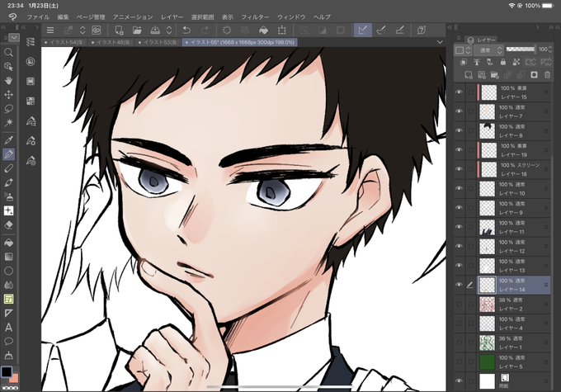
Task: Click the sub peach color swatch
Action: [x=14, y=378]
